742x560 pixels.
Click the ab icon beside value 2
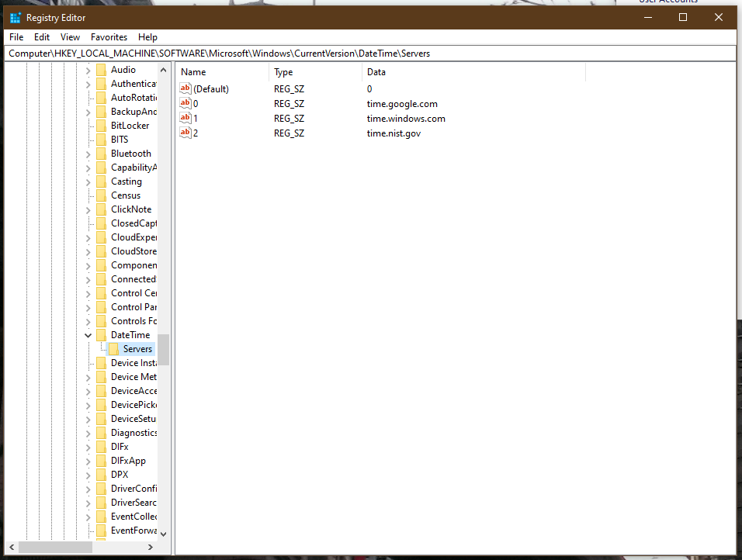185,133
